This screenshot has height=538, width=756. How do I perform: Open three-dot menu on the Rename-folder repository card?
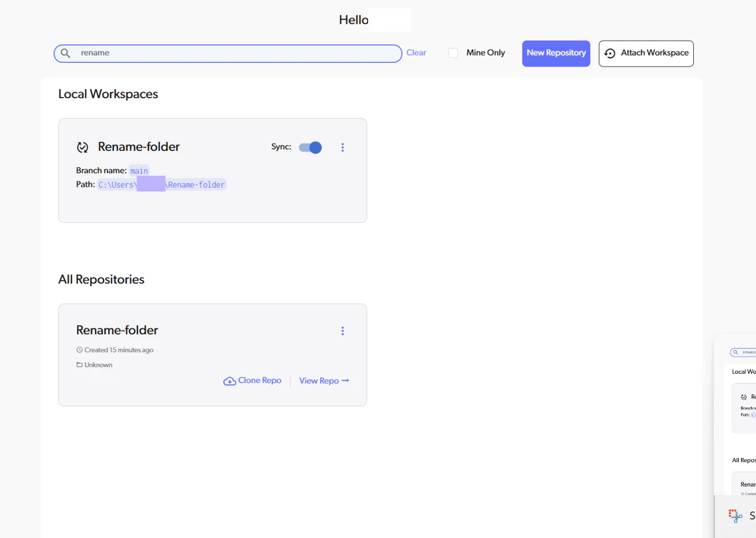coord(343,331)
